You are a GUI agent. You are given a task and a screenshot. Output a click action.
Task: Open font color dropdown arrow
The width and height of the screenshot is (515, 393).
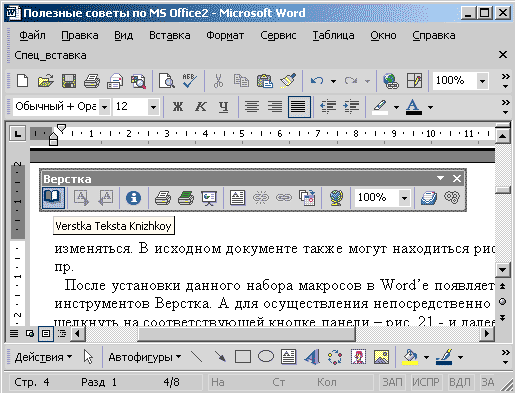tap(431, 107)
